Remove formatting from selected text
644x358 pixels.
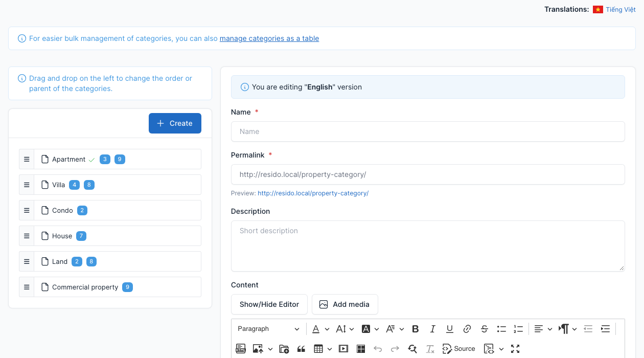pos(430,349)
